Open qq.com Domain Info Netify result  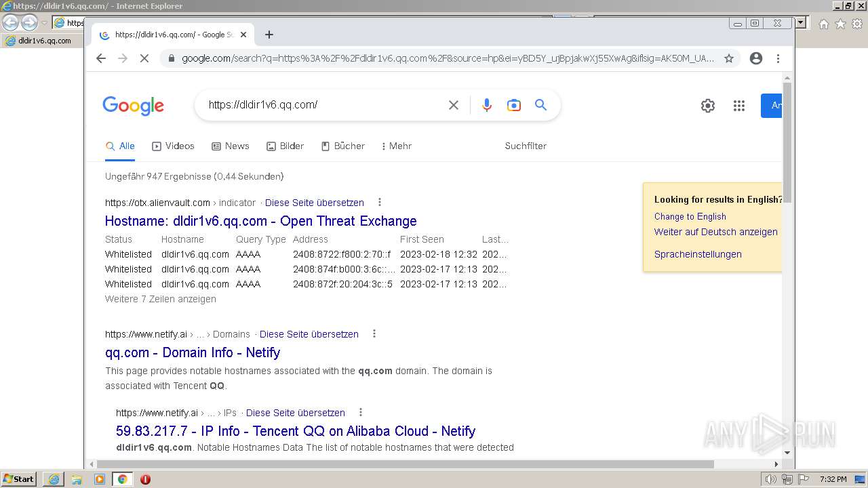pyautogui.click(x=193, y=352)
